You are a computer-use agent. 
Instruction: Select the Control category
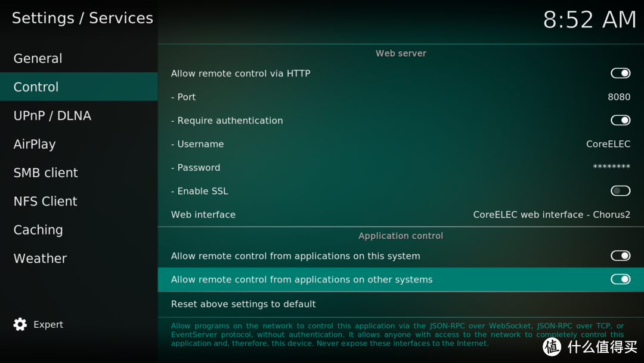[x=79, y=87]
